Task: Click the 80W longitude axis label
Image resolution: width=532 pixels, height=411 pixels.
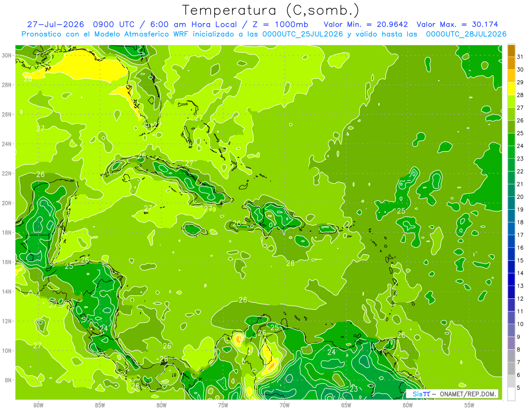Action: pyautogui.click(x=161, y=405)
